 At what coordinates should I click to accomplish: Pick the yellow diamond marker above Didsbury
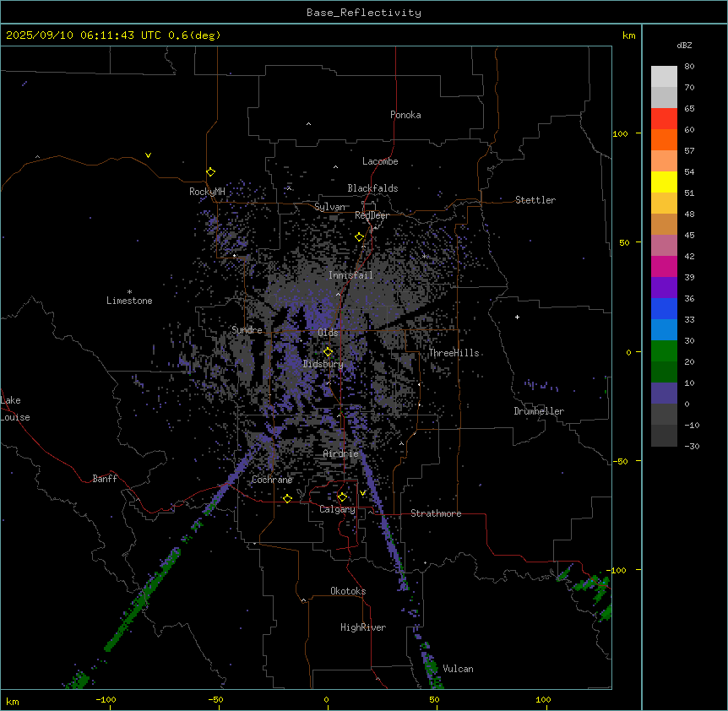[328, 352]
